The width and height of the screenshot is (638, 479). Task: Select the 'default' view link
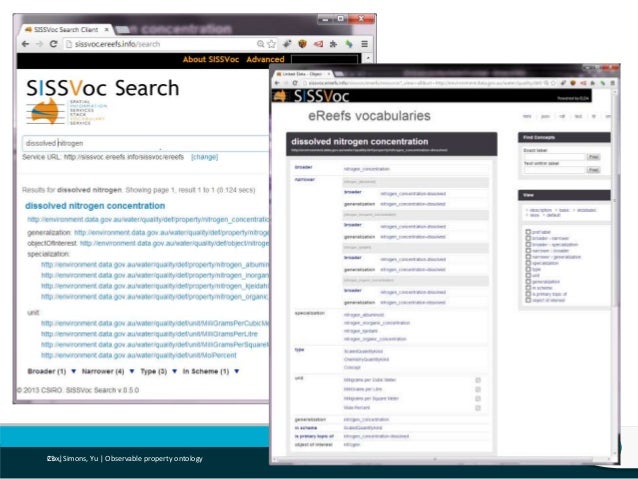pos(553,215)
